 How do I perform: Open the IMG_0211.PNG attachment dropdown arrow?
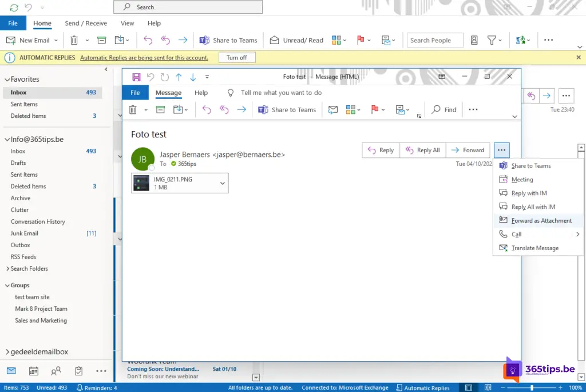[223, 183]
